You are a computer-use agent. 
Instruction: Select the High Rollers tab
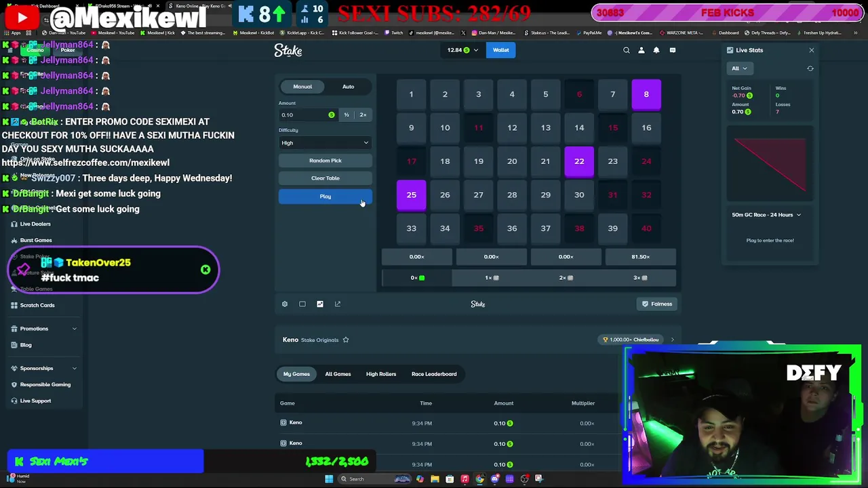tap(381, 374)
